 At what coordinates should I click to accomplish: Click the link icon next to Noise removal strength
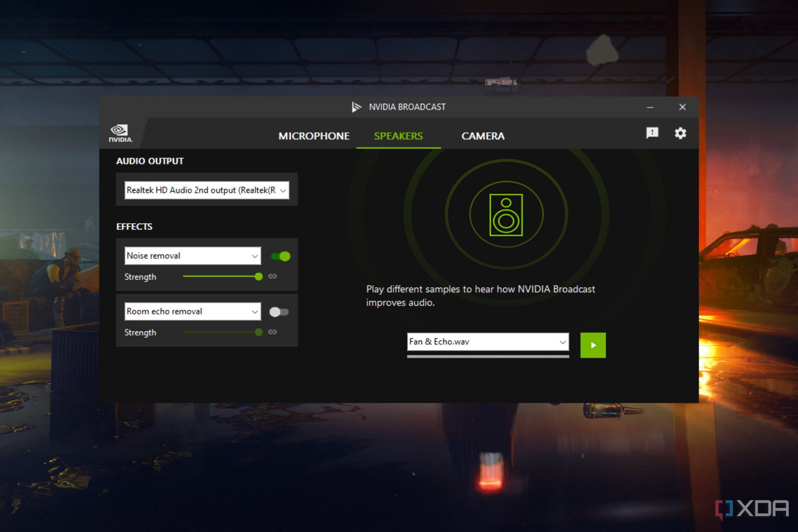click(272, 276)
